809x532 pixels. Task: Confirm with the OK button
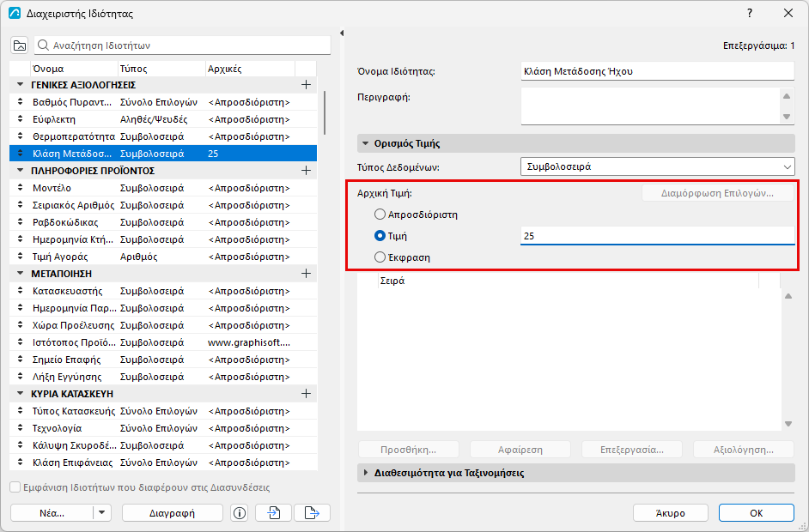pos(757,513)
